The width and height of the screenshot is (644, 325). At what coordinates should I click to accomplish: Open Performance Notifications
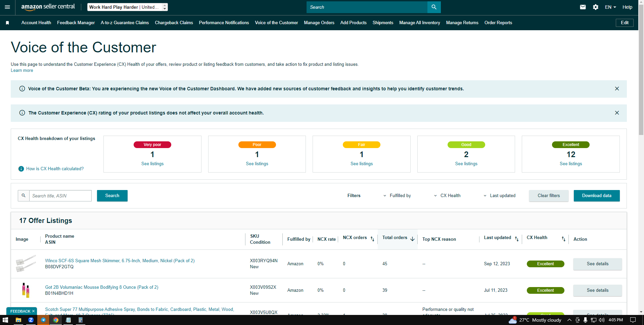tap(224, 23)
